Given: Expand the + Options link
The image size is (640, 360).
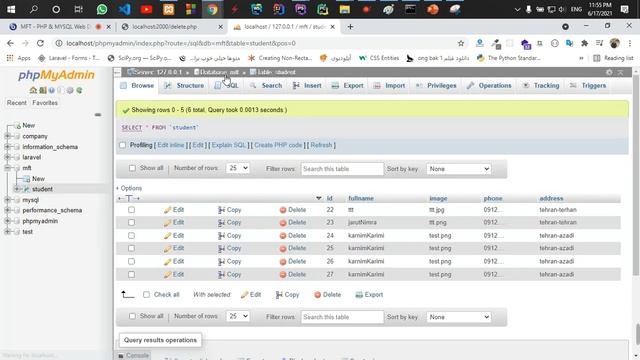Looking at the screenshot, I should (129, 188).
